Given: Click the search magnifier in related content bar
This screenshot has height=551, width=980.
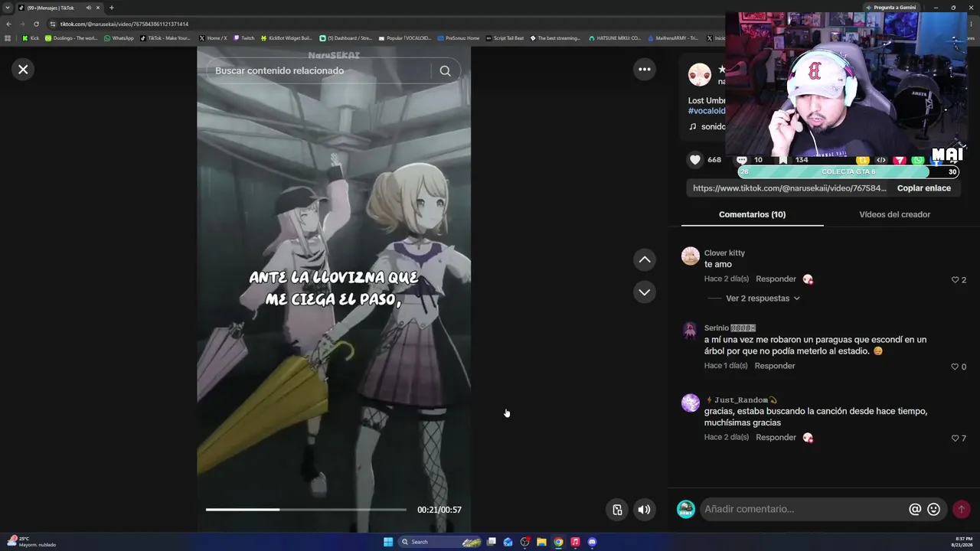Looking at the screenshot, I should pos(445,70).
